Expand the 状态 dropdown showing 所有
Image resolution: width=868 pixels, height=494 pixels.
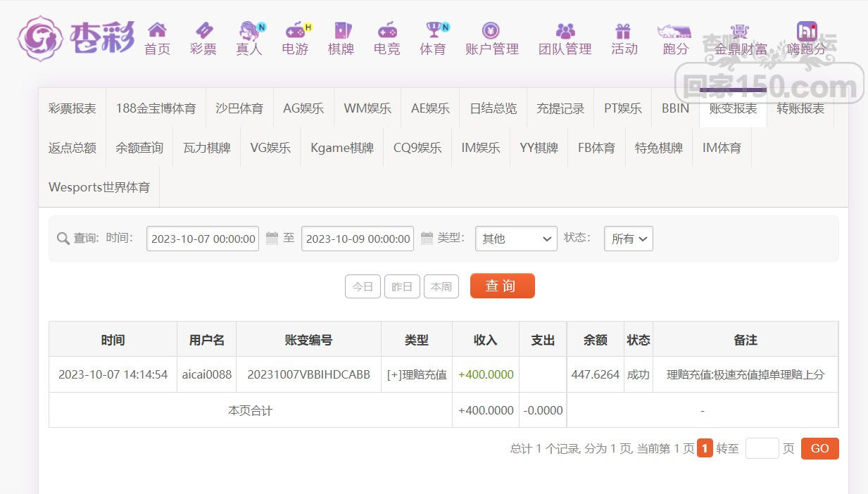tap(629, 239)
